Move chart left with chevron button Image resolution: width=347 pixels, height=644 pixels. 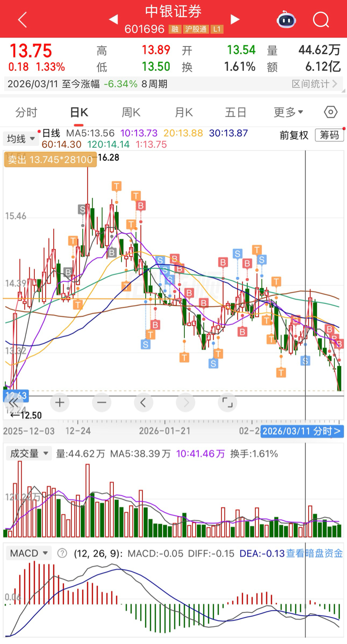point(143,402)
